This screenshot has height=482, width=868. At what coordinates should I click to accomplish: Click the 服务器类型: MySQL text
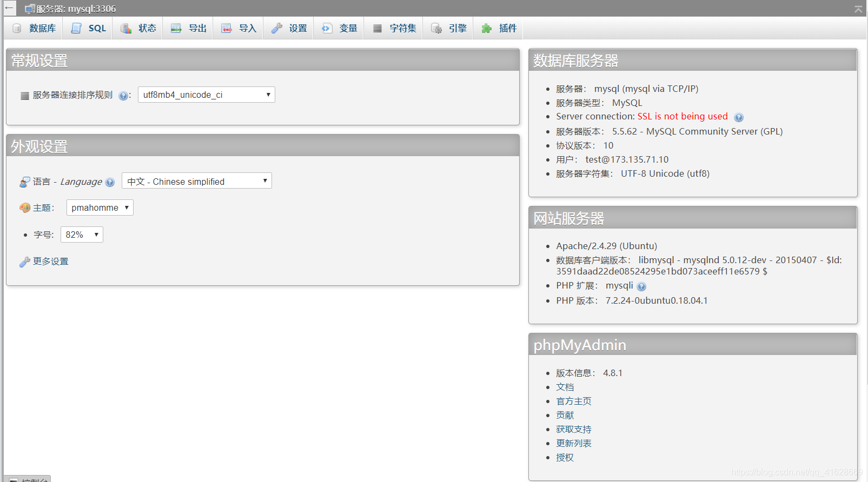(x=599, y=103)
